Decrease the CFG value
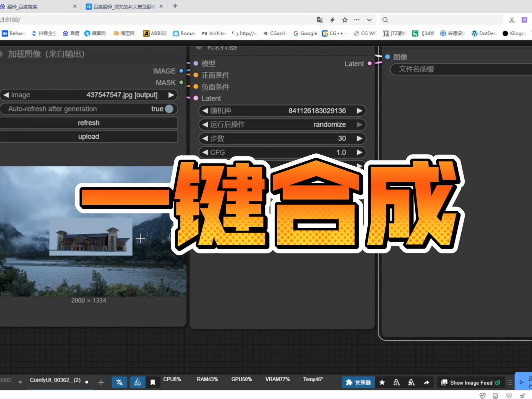 click(205, 152)
